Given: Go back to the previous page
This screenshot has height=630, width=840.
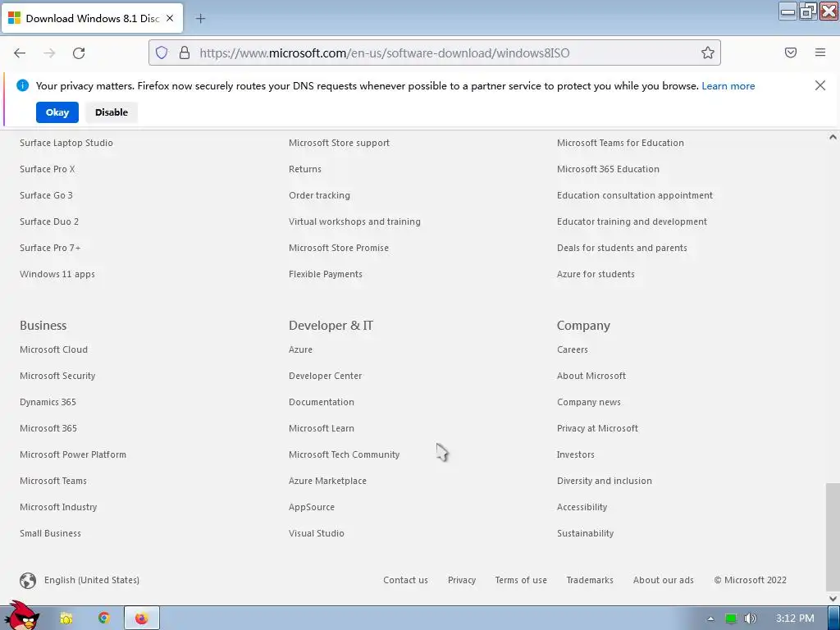Looking at the screenshot, I should [20, 52].
